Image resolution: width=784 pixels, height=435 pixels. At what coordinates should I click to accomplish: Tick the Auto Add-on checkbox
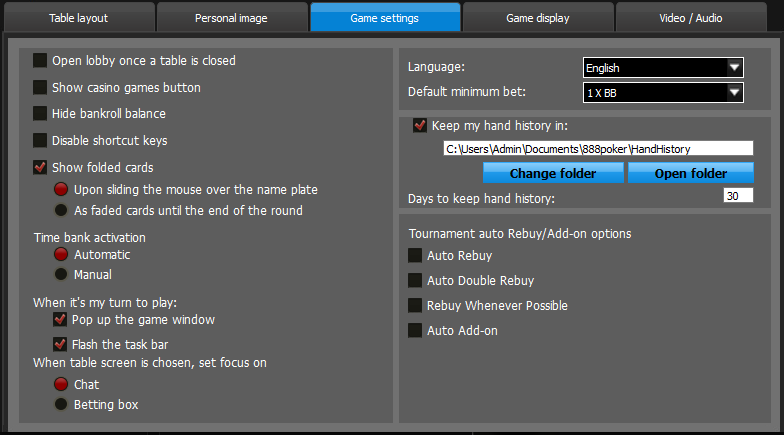415,330
